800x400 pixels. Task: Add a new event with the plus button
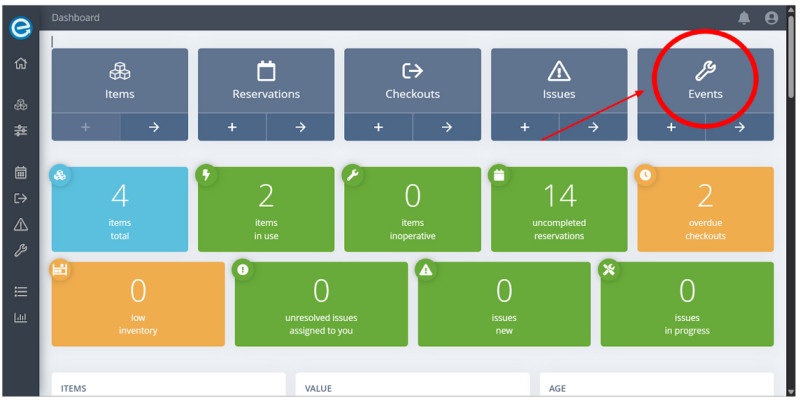671,127
